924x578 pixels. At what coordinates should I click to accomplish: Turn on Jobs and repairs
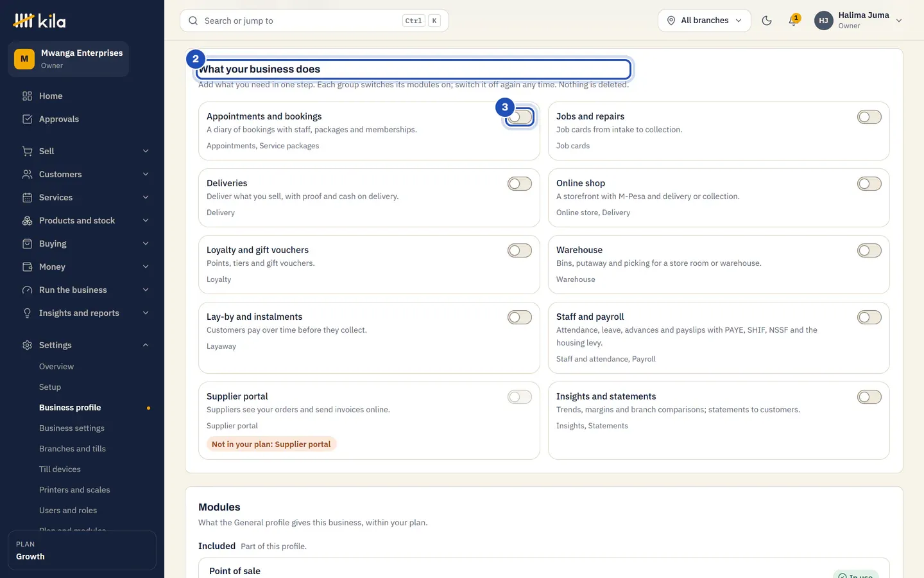click(869, 117)
